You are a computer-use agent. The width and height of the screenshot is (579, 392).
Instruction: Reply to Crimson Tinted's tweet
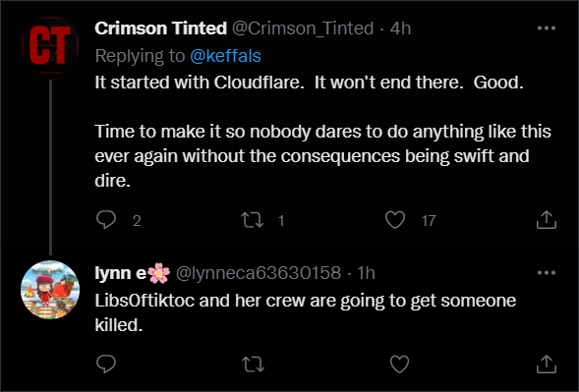pyautogui.click(x=106, y=220)
